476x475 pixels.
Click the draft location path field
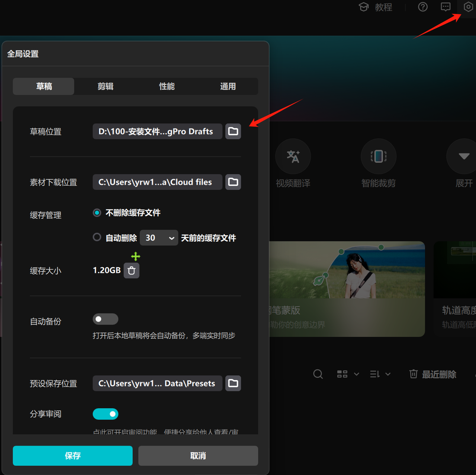point(157,131)
